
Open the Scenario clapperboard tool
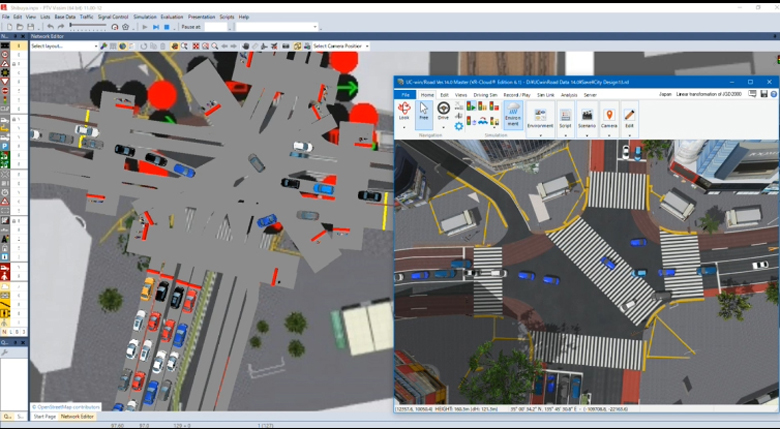(x=587, y=118)
